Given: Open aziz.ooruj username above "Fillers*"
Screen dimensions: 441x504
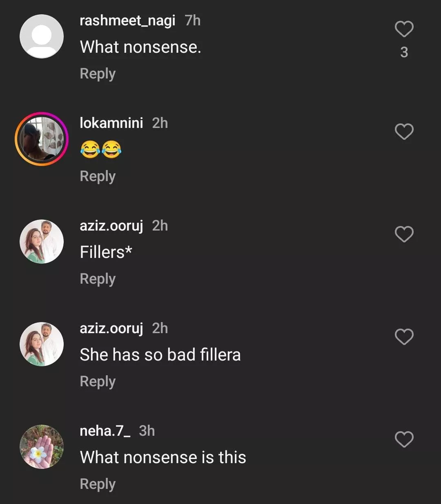Looking at the screenshot, I should (x=111, y=226).
